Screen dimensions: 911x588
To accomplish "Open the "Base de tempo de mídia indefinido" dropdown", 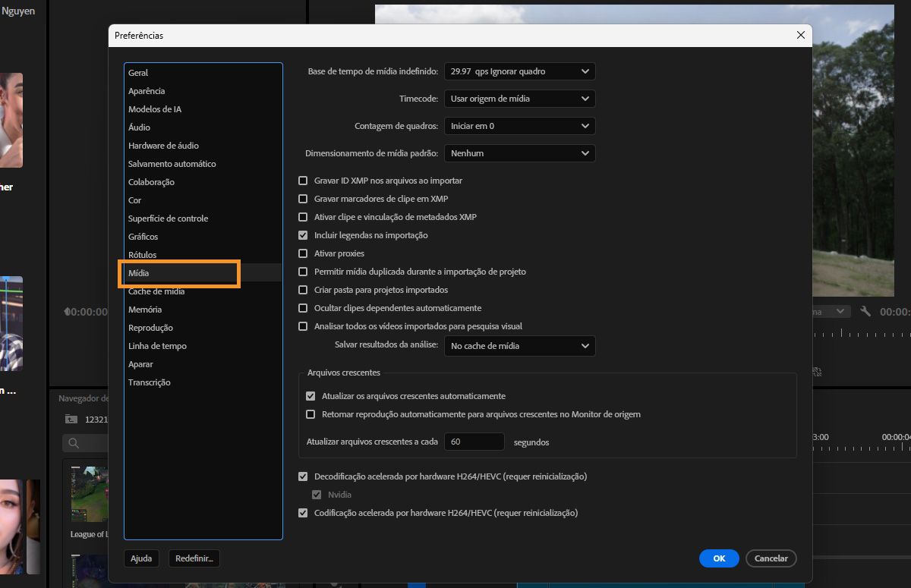I will pyautogui.click(x=519, y=71).
